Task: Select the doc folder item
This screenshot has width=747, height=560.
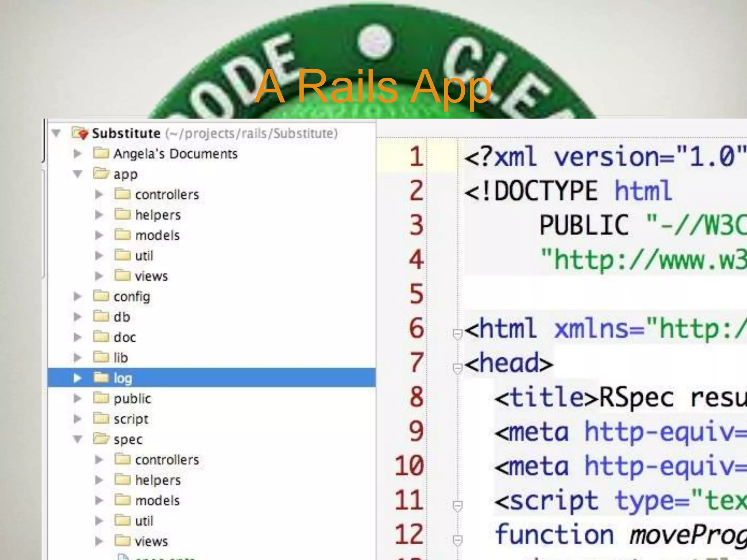Action: [125, 337]
